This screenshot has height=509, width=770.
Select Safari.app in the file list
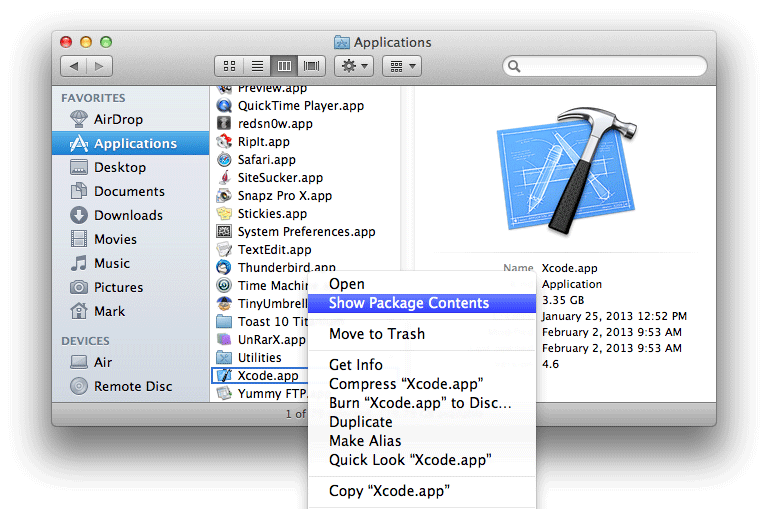pyautogui.click(x=266, y=160)
